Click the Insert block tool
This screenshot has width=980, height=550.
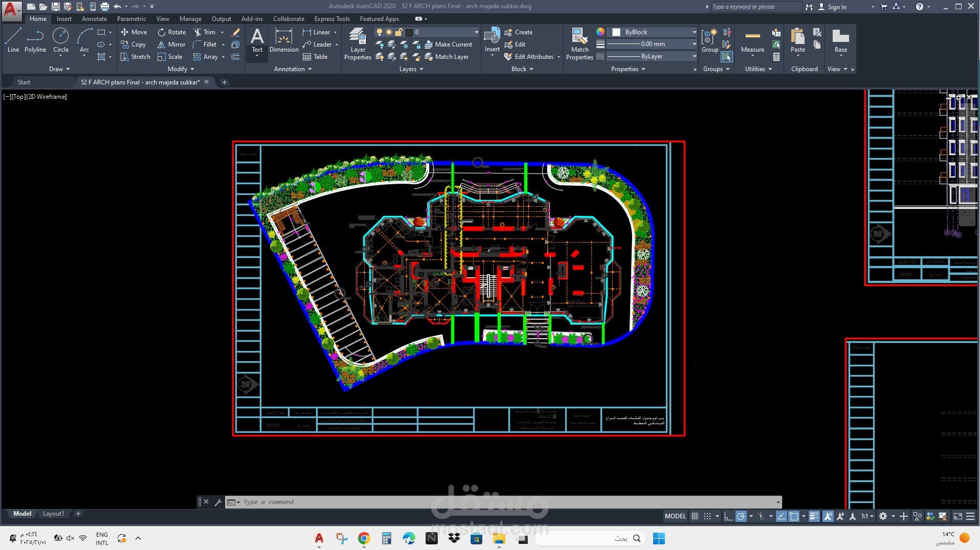point(492,40)
